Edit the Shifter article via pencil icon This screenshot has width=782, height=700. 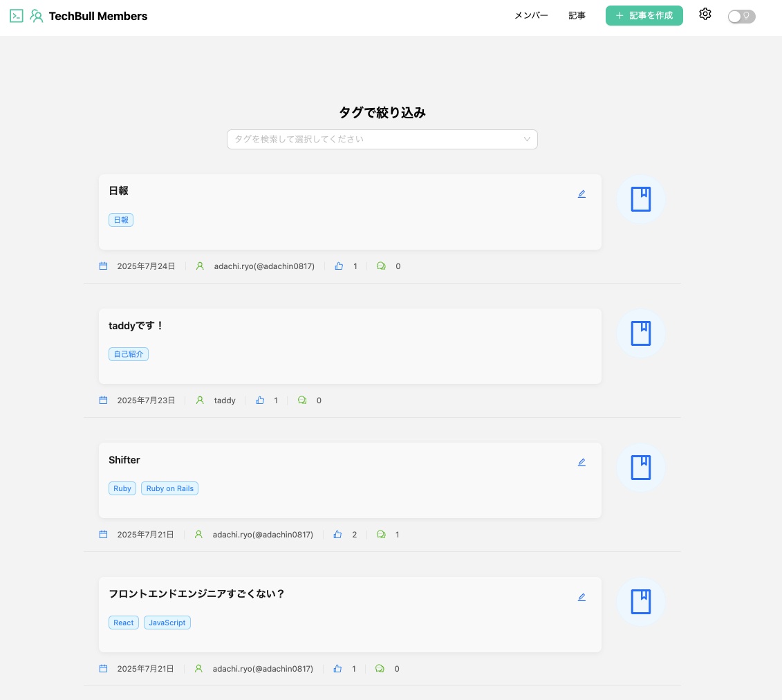tap(581, 462)
